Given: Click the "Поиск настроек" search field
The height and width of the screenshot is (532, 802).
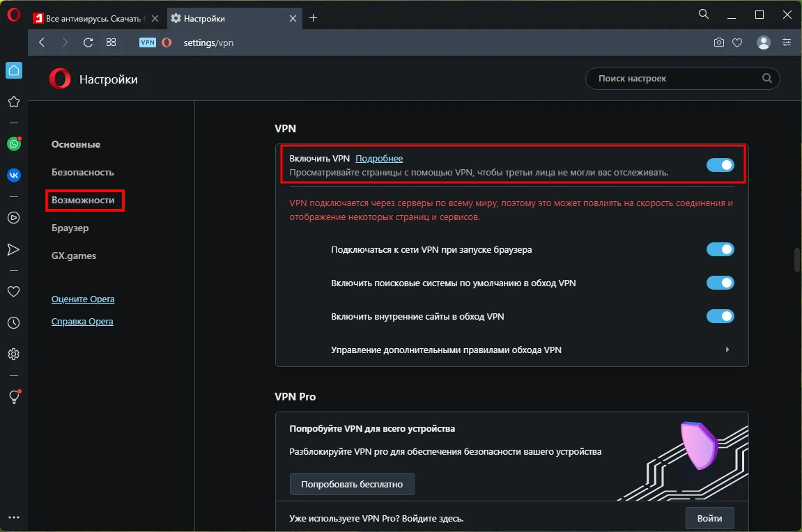Looking at the screenshot, I should point(676,79).
